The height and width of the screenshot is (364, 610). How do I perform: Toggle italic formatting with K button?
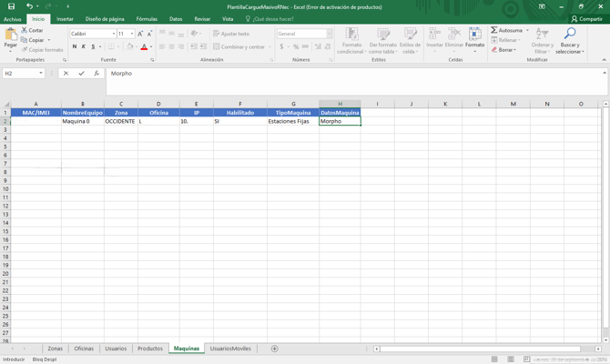[x=84, y=46]
